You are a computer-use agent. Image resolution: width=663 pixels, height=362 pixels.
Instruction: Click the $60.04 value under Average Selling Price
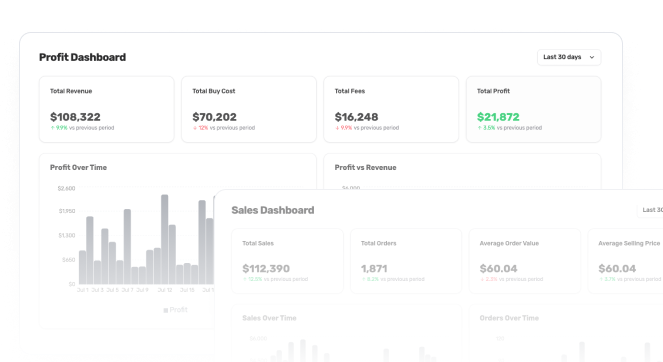[x=617, y=269]
